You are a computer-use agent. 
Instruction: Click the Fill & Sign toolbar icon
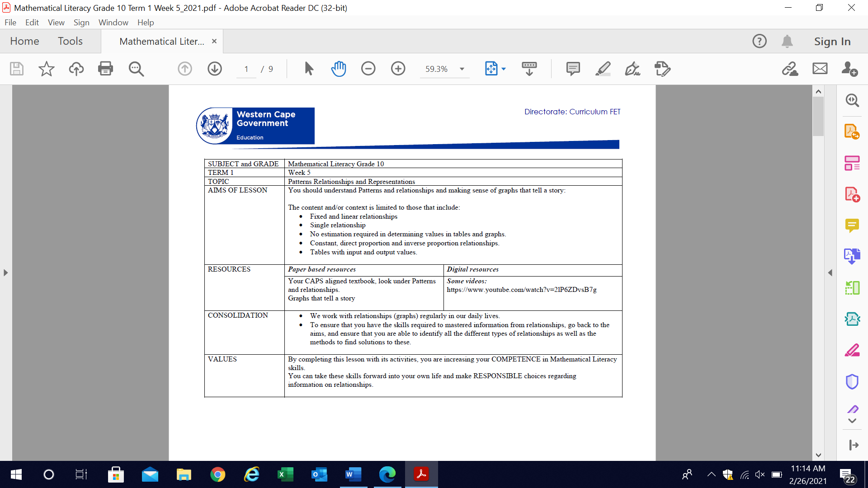pos(632,69)
